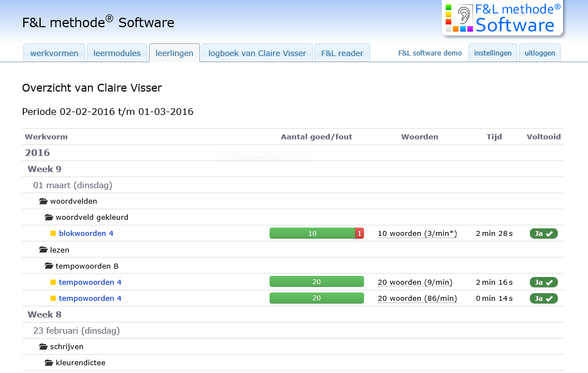The height and width of the screenshot is (373, 588).
Task: Click the folder icon next to woordvelden
Action: tap(43, 201)
